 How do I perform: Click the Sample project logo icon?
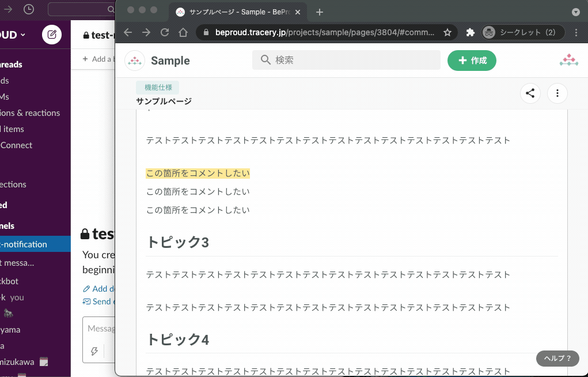click(x=134, y=61)
